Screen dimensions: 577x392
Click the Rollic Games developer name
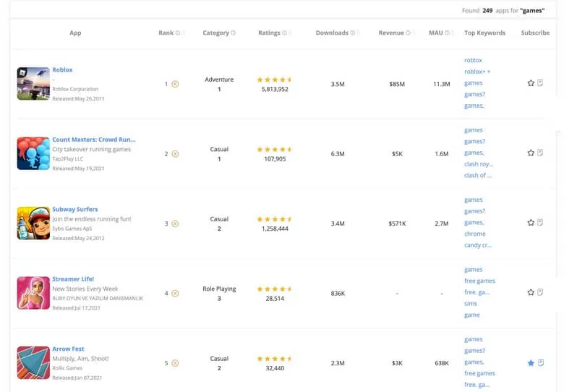(x=67, y=368)
